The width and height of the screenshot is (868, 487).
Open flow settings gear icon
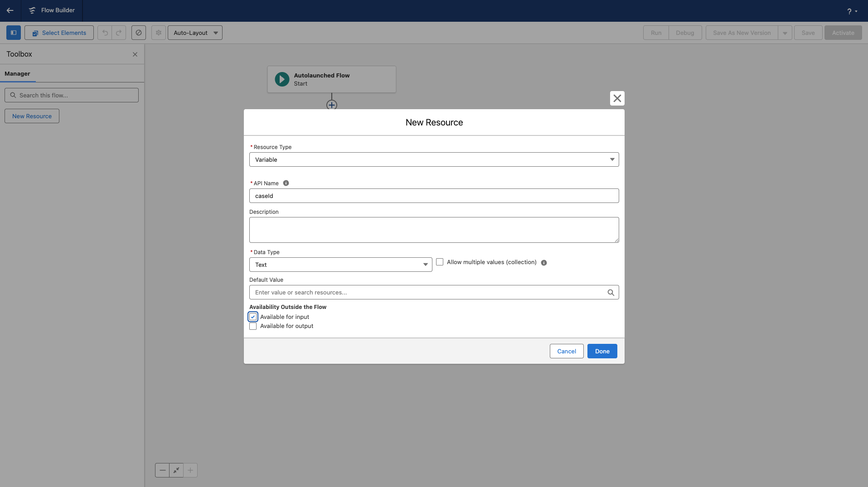pos(159,33)
